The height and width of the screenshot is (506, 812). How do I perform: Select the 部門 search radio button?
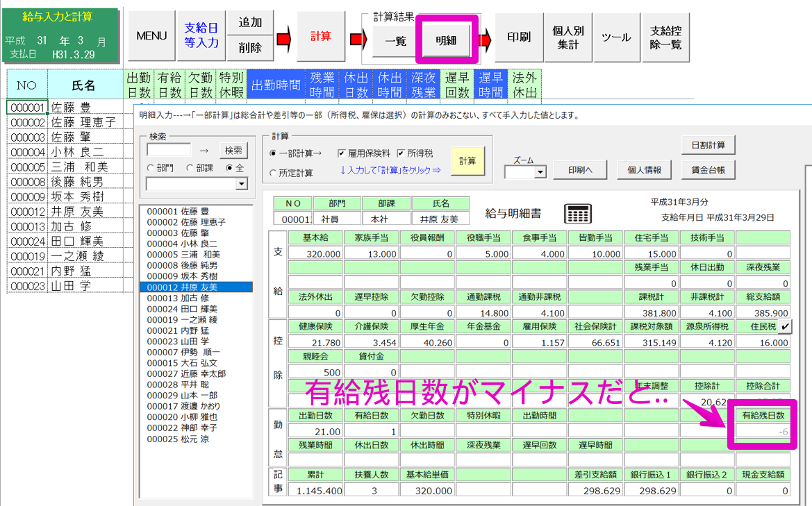point(151,167)
